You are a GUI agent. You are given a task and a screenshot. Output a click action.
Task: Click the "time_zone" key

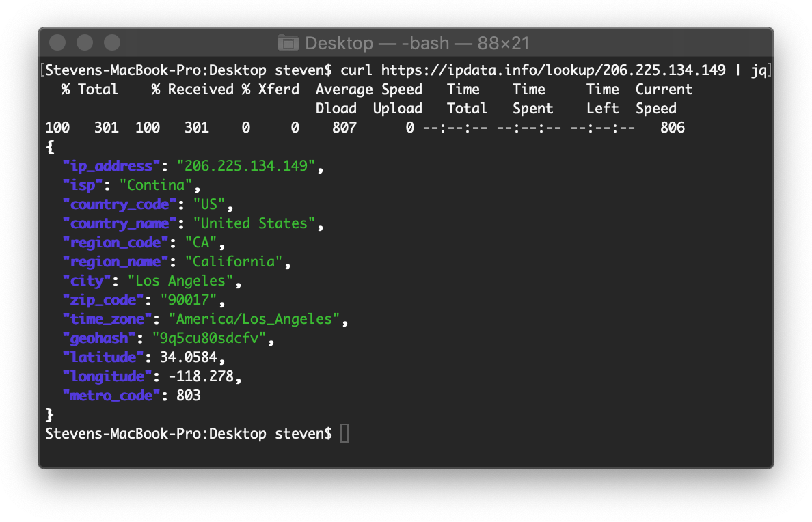coord(107,320)
